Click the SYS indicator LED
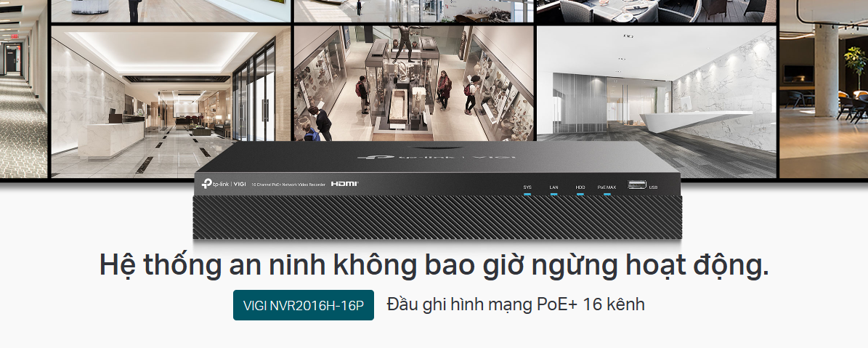 (527, 194)
